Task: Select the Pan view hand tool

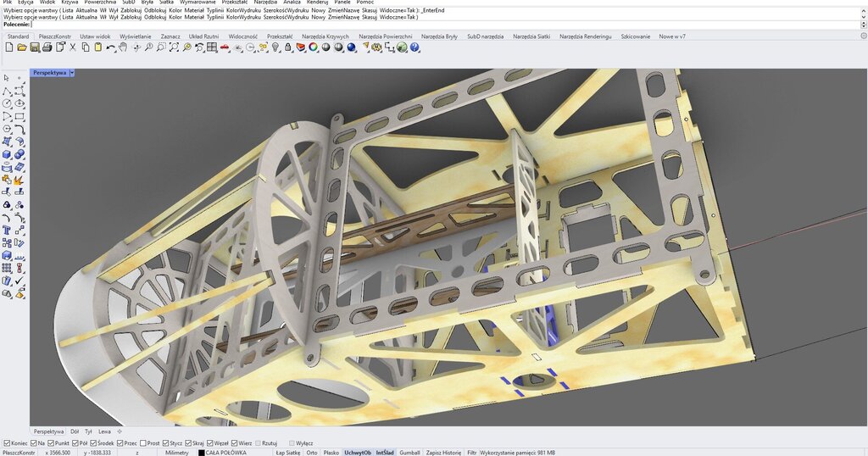Action: pyautogui.click(x=123, y=47)
